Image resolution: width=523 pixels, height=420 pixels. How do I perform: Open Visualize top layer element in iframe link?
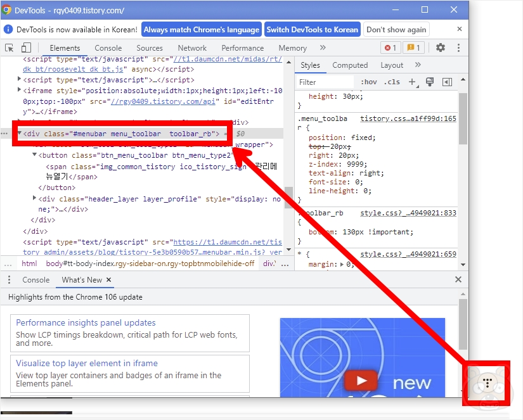coord(87,364)
